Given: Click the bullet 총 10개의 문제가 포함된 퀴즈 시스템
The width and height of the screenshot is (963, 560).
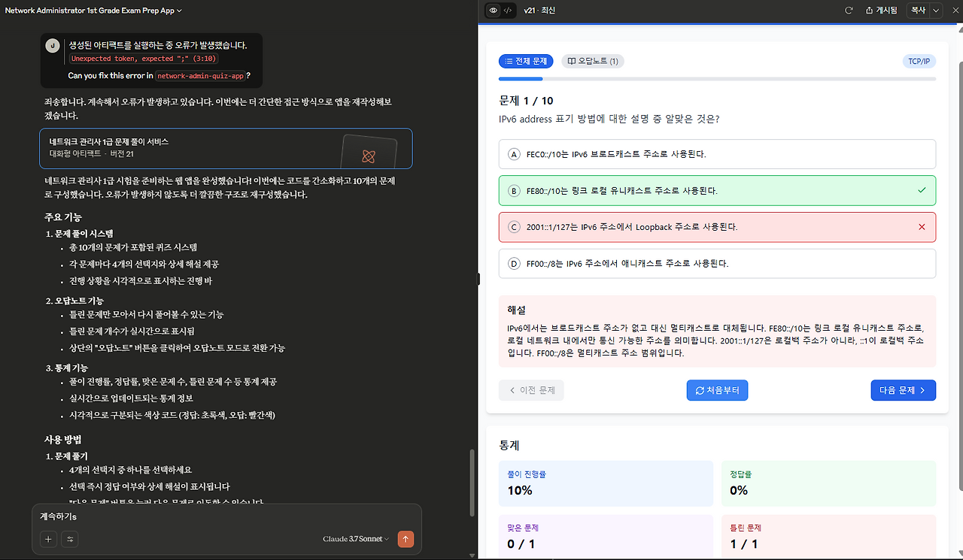Looking at the screenshot, I should pos(133,247).
